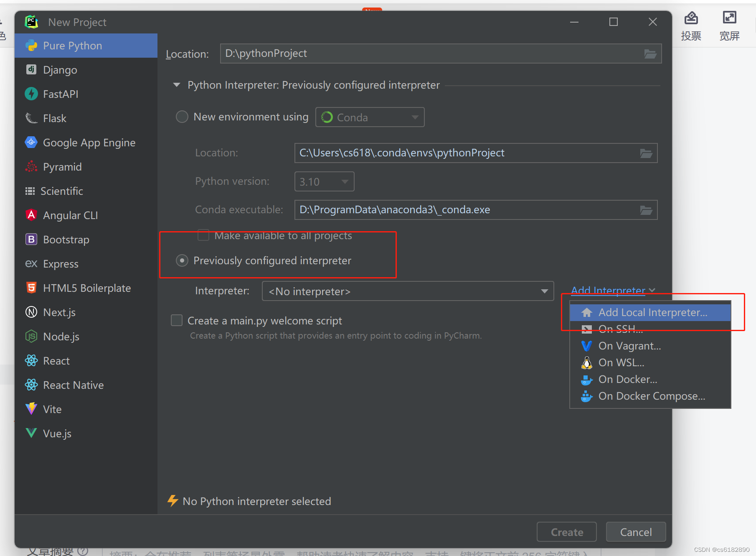The height and width of the screenshot is (556, 756).
Task: Choose On WSL interpreter option
Action: pos(651,362)
